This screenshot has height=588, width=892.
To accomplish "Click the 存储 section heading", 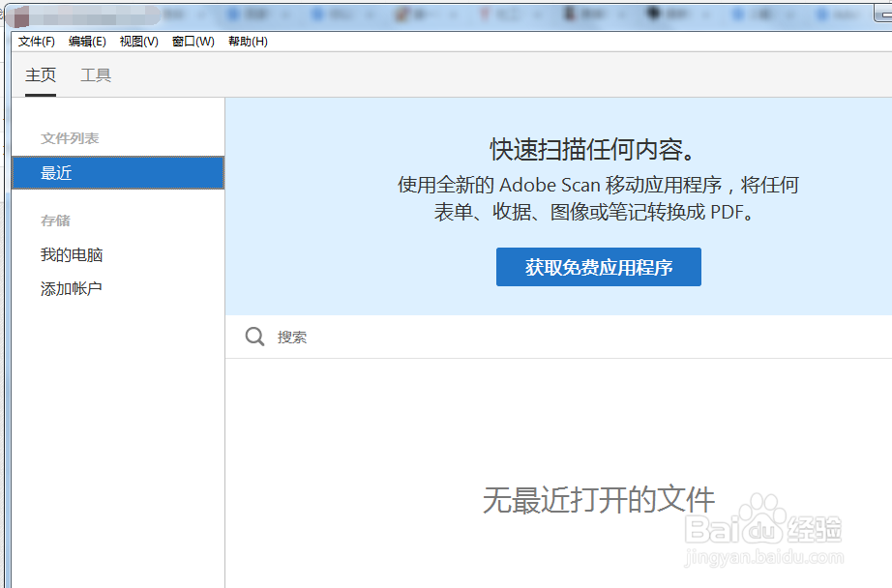I will (55, 220).
